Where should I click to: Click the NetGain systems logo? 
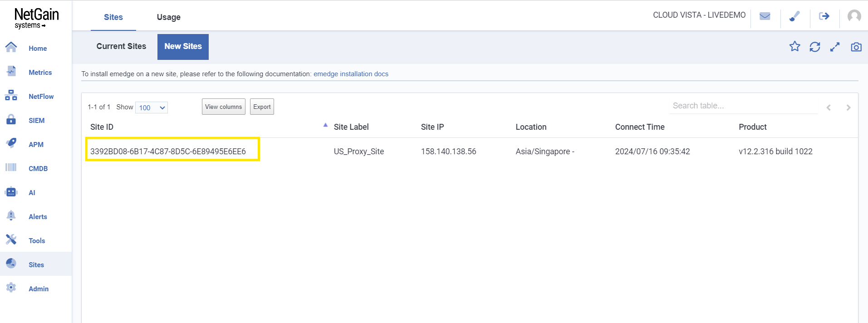coord(36,18)
